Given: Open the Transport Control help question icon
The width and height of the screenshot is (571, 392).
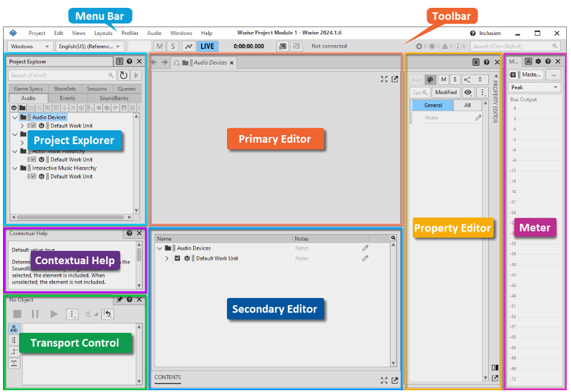Looking at the screenshot, I should [x=129, y=300].
